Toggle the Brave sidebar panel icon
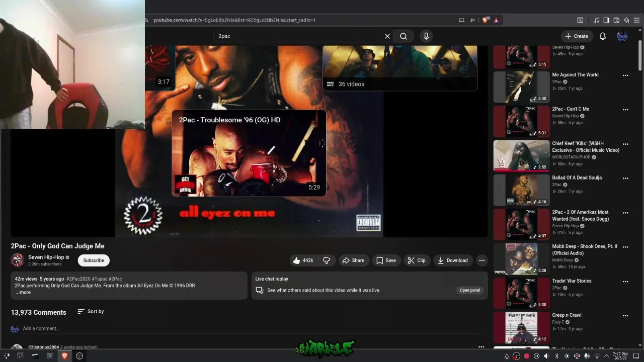Viewport: 644px width, 362px height. click(606, 20)
